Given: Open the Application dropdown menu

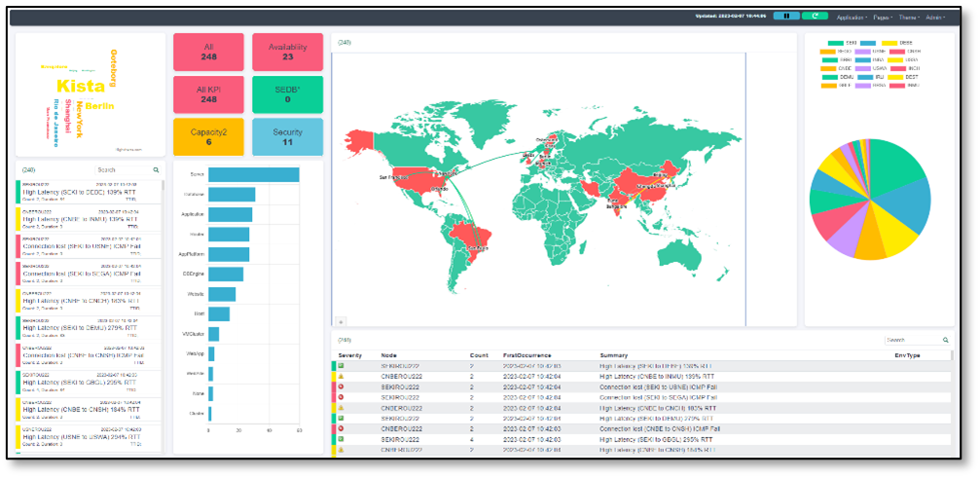Looking at the screenshot, I should pyautogui.click(x=852, y=18).
